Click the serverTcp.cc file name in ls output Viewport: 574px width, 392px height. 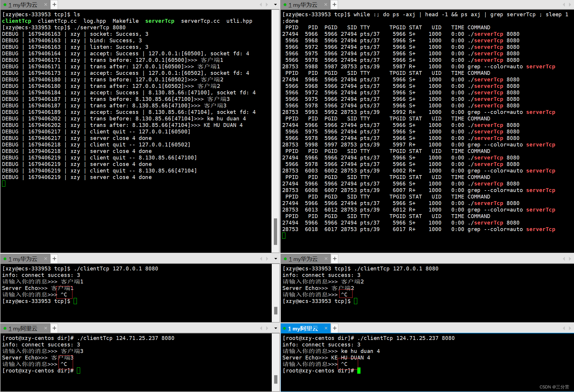200,21
